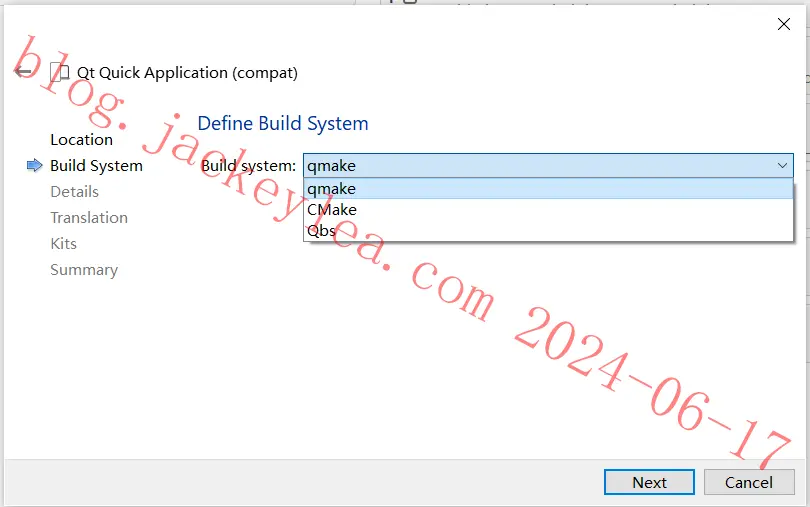This screenshot has width=810, height=507.
Task: Close the wizard dialog with X
Action: 783,24
